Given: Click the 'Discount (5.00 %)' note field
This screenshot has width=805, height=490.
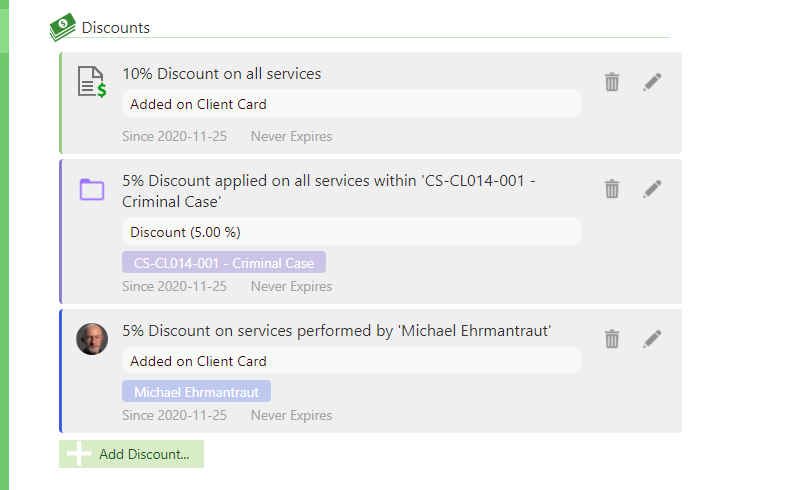Looking at the screenshot, I should coord(351,232).
